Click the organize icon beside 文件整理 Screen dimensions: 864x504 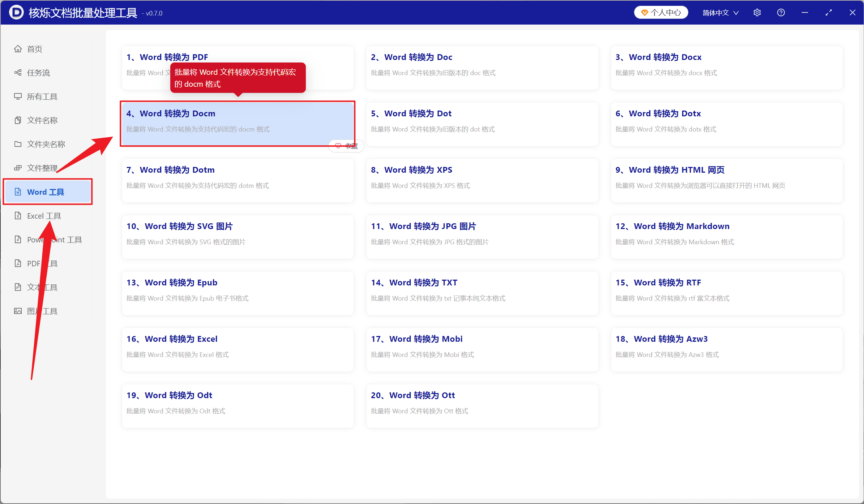coord(18,168)
